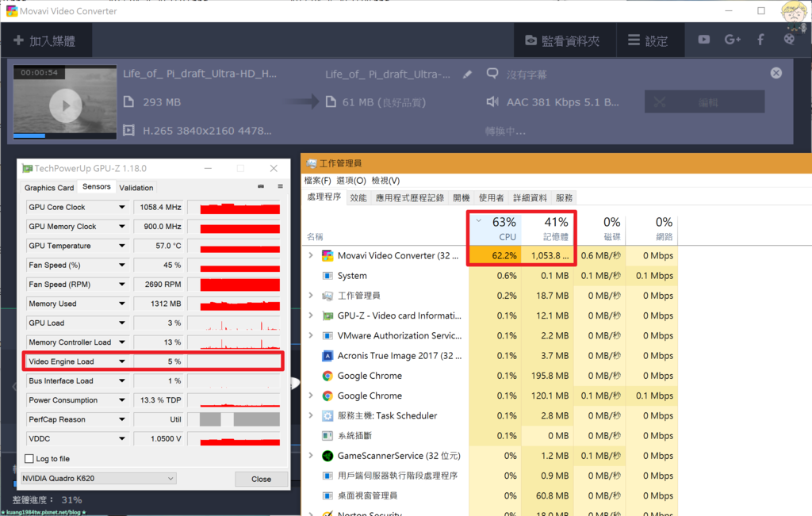Expand the GPU-Z process row
Image resolution: width=812 pixels, height=516 pixels.
tap(311, 315)
